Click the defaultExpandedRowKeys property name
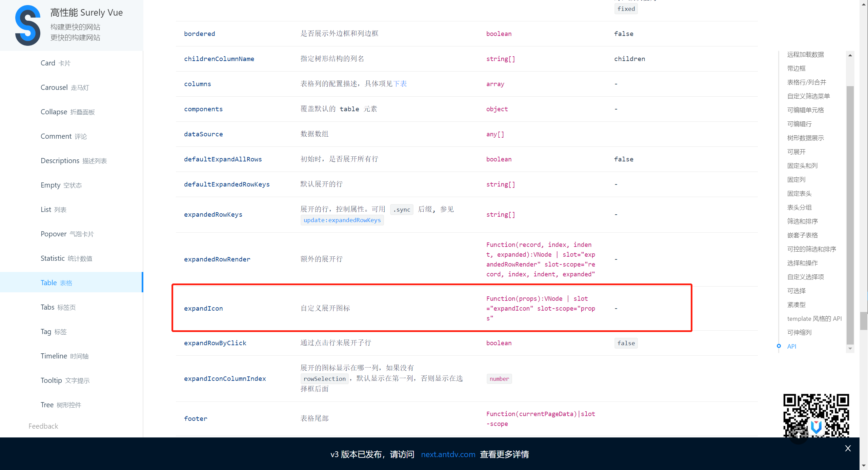 point(227,184)
